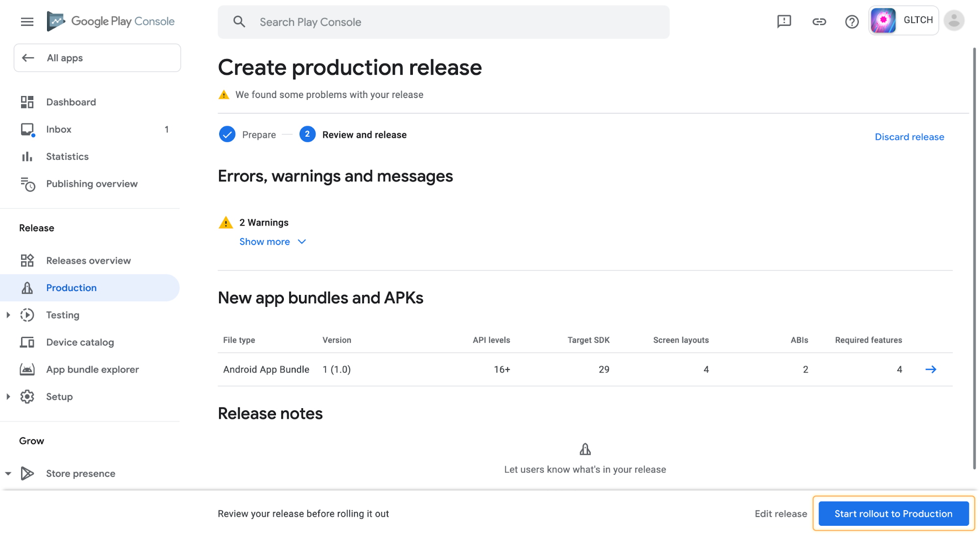Image resolution: width=980 pixels, height=537 pixels.
Task: Click the Google Play Console logo
Action: pyautogui.click(x=110, y=21)
